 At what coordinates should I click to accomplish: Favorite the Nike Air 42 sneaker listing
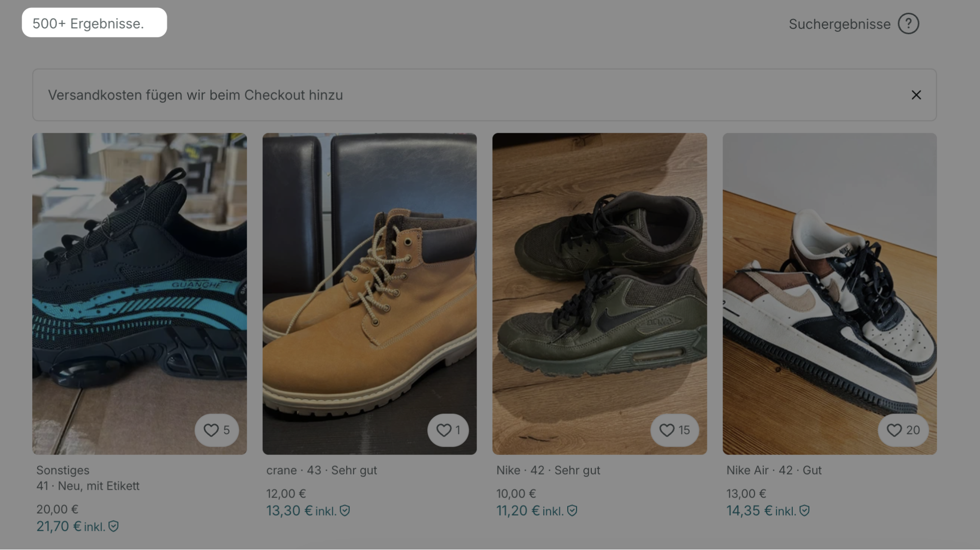pos(903,430)
